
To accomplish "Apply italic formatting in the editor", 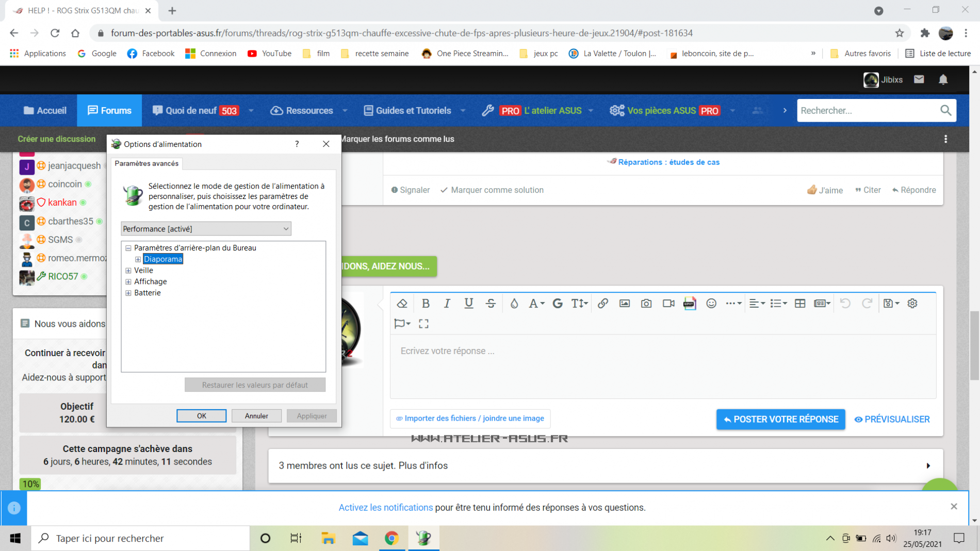I will click(447, 304).
